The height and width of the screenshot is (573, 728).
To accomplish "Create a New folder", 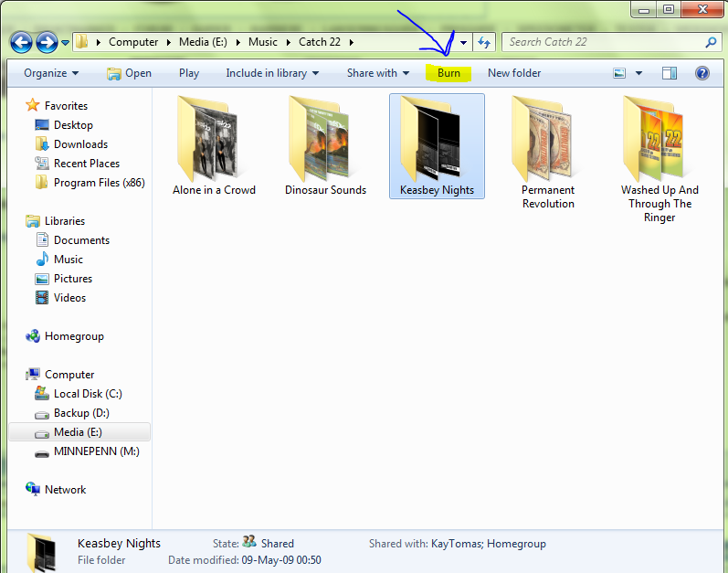I will tap(514, 73).
